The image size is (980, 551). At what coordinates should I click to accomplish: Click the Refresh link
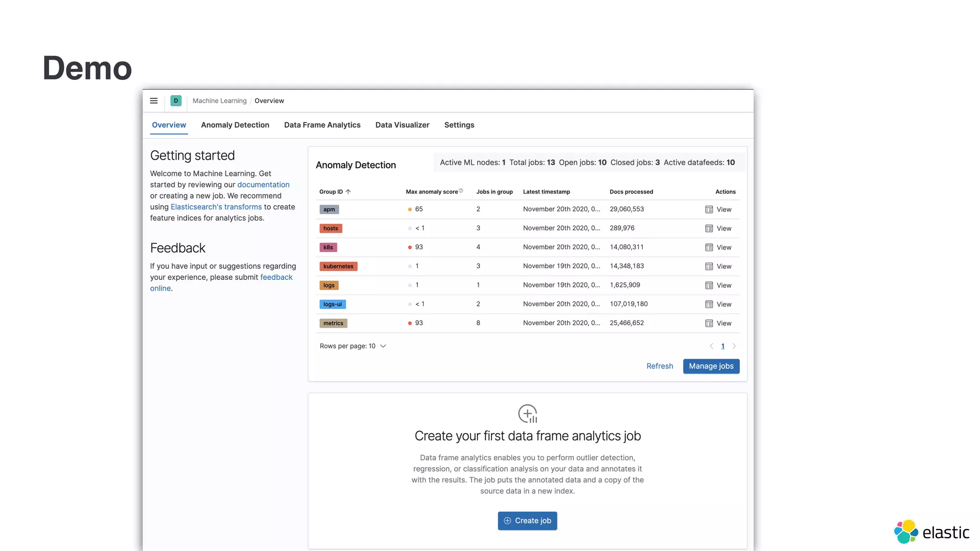click(x=659, y=366)
